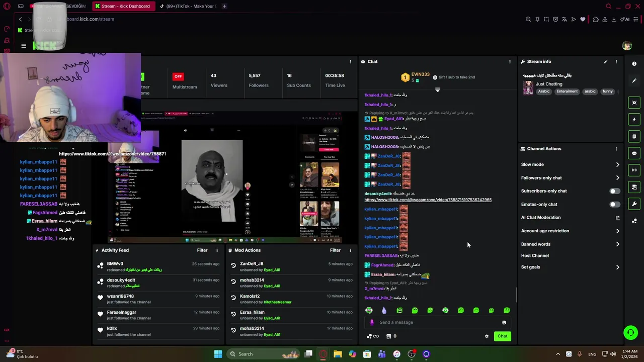Open the profile avatar at top right
Screen dimensions: 644x362
(627, 46)
